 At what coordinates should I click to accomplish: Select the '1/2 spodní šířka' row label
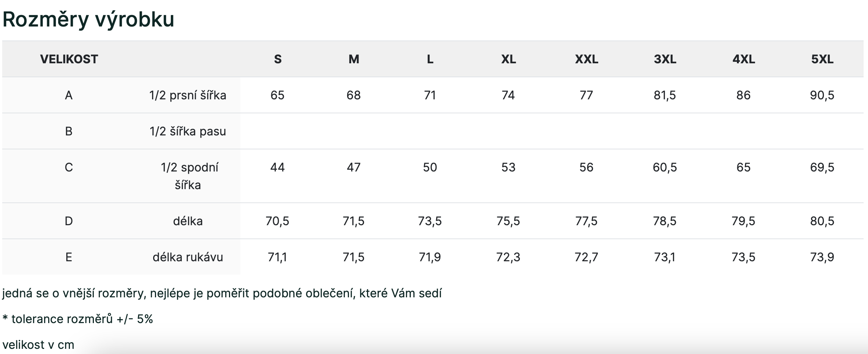point(188,176)
